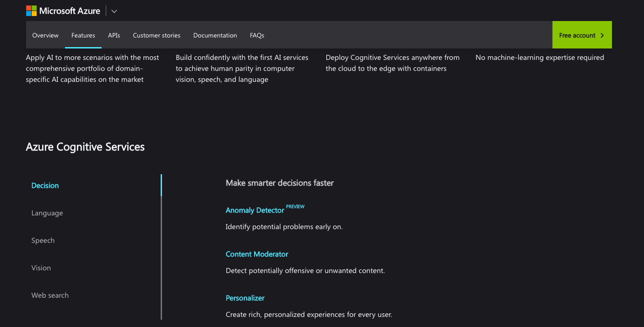Click the Azure Cognitive Services heading

pos(85,147)
